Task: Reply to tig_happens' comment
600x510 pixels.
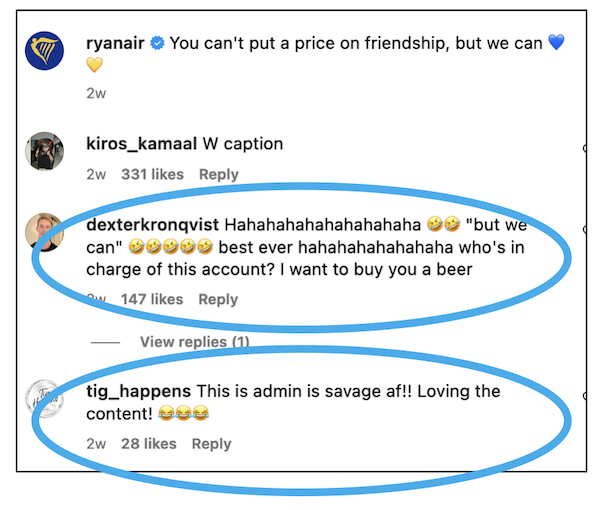Action: pyautogui.click(x=211, y=444)
